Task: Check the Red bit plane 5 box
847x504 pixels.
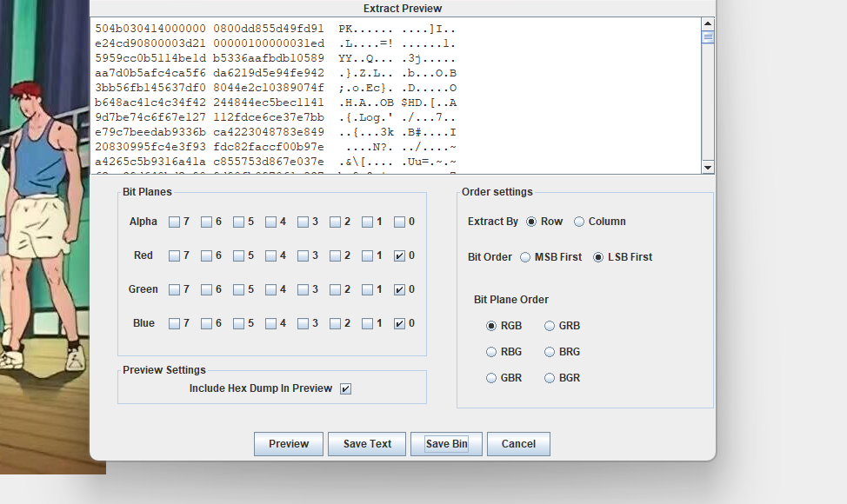Action: [238, 255]
